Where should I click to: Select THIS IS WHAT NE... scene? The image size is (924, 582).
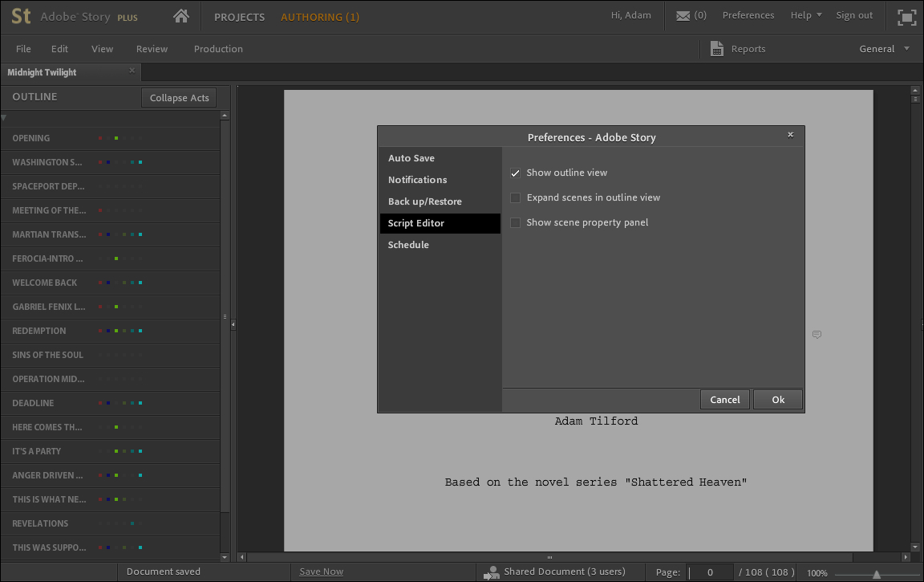[x=110, y=499]
